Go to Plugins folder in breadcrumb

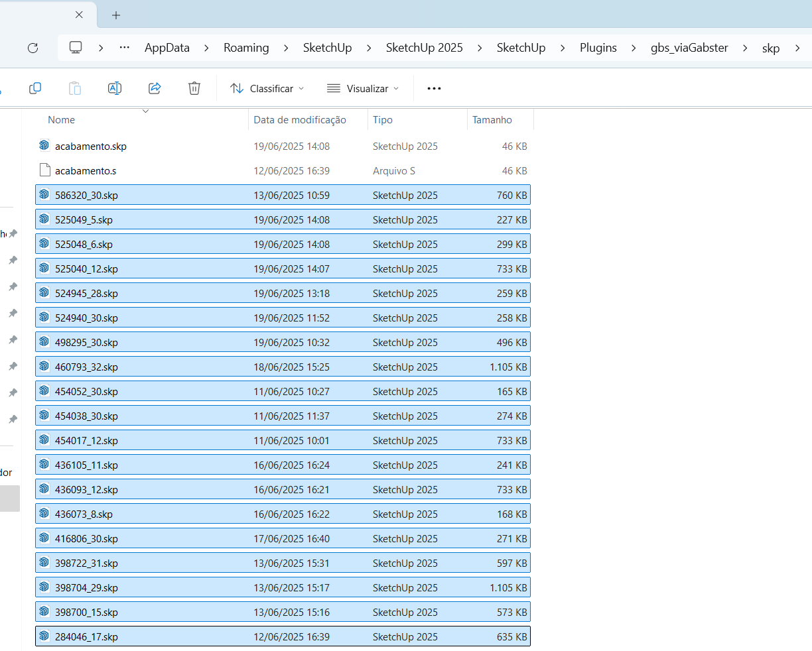coord(598,48)
